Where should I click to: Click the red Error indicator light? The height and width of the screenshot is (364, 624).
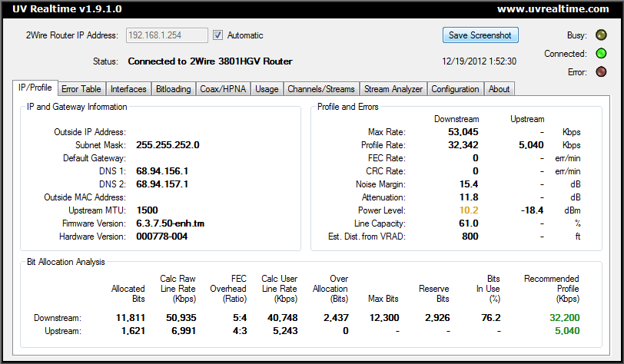[x=602, y=73]
